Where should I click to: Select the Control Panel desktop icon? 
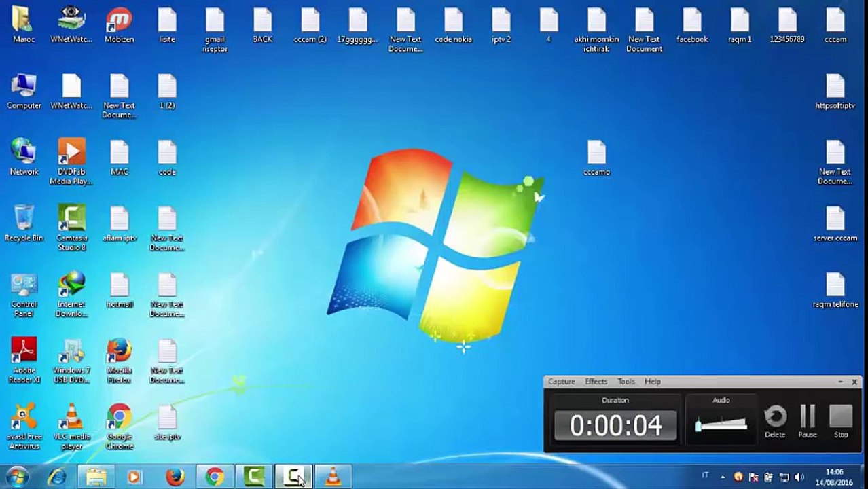pos(24,295)
